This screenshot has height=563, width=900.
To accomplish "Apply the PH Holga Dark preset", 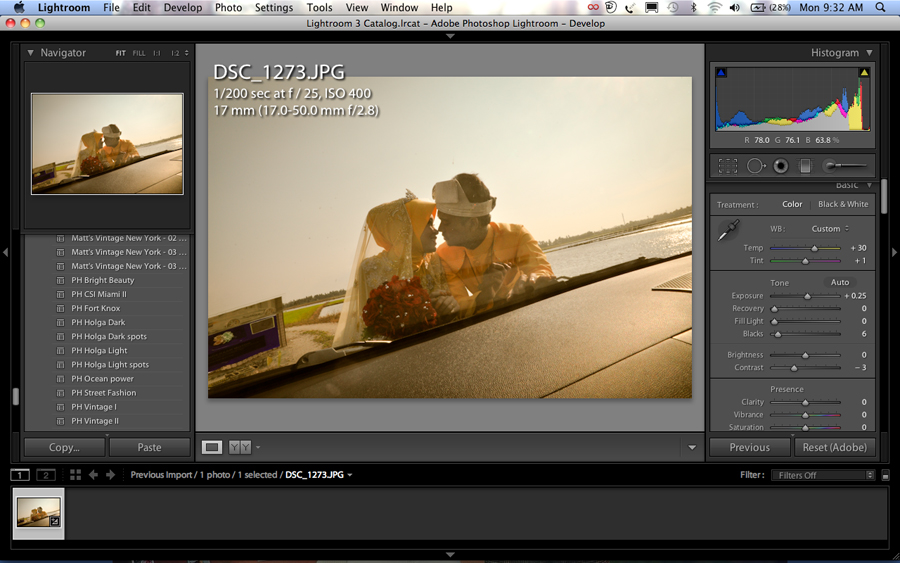I will coord(98,323).
